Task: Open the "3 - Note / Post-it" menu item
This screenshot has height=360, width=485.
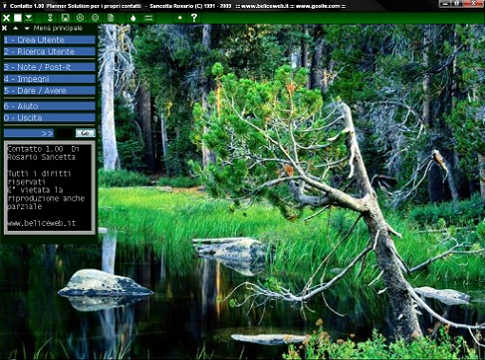Action: (x=50, y=67)
